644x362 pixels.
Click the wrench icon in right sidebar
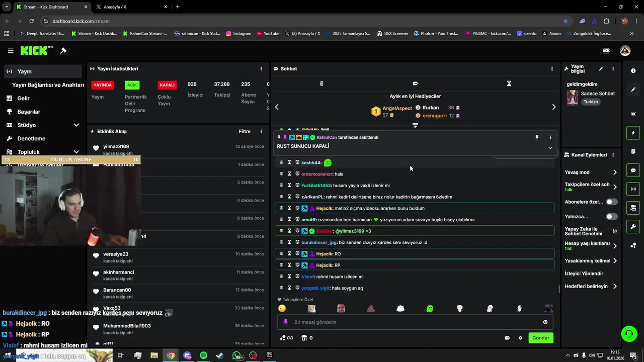pyautogui.click(x=633, y=227)
